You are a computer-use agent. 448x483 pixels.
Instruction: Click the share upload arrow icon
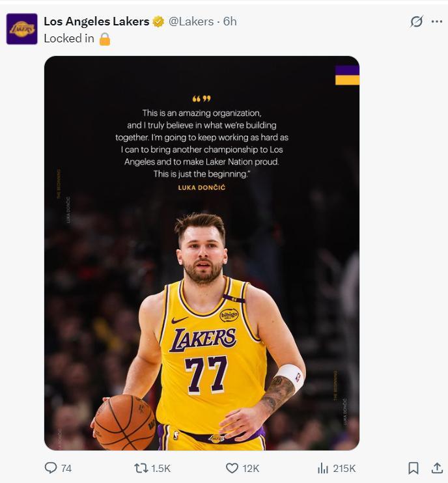[x=437, y=468]
